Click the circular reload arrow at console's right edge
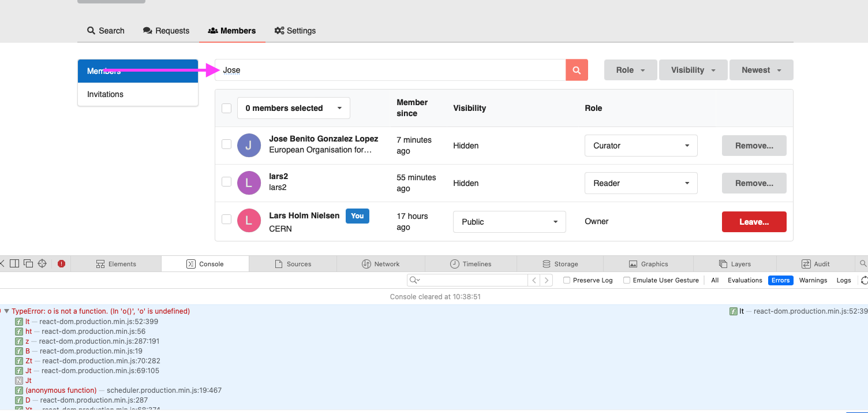This screenshot has height=413, width=868. (x=864, y=280)
